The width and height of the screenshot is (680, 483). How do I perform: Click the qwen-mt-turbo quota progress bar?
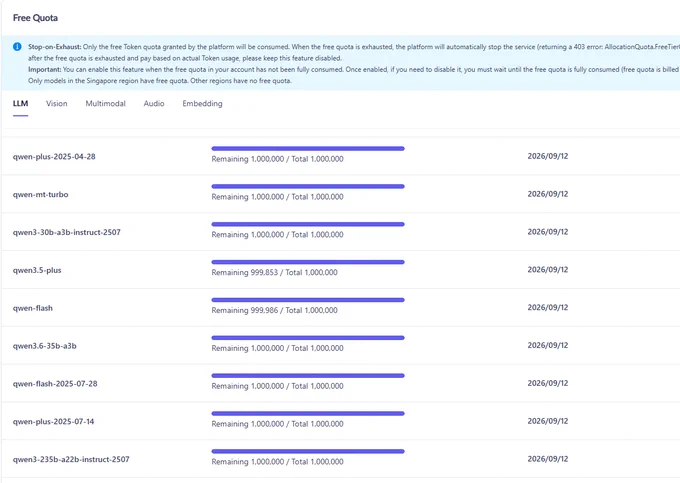pyautogui.click(x=308, y=186)
